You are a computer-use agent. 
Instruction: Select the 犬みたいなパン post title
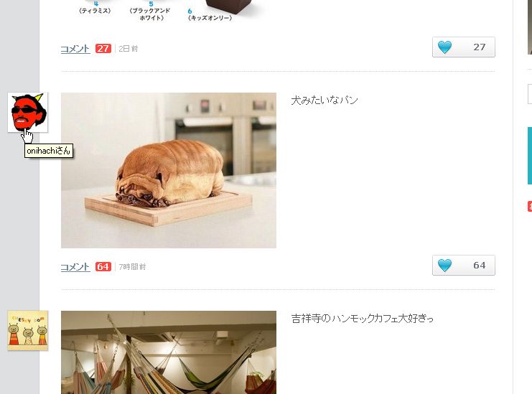(325, 100)
